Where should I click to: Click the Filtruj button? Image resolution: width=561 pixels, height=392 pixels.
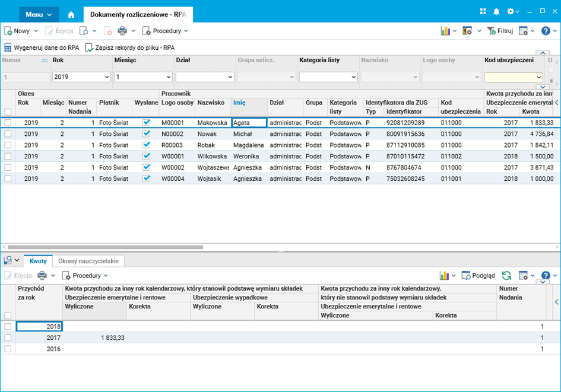[x=500, y=31]
